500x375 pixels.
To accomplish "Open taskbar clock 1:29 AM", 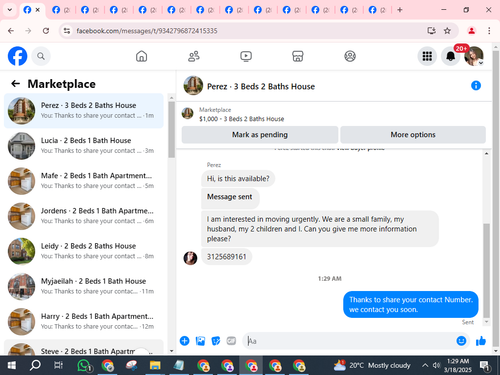I will click(x=458, y=365).
